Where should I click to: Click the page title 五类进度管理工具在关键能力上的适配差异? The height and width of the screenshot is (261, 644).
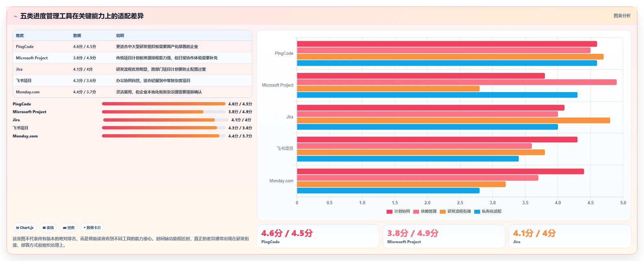point(82,16)
